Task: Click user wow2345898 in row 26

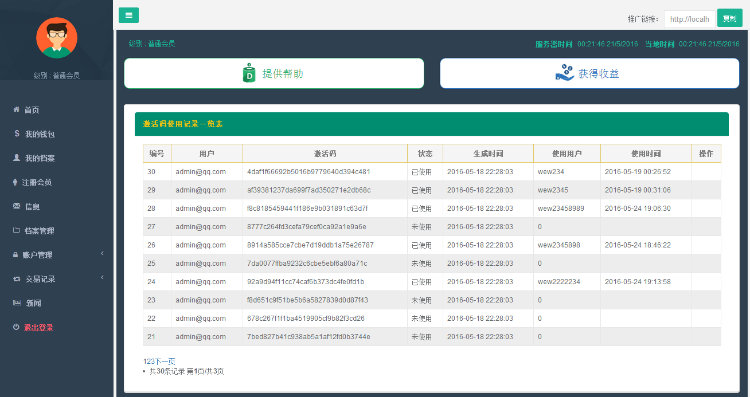Action: coord(559,245)
